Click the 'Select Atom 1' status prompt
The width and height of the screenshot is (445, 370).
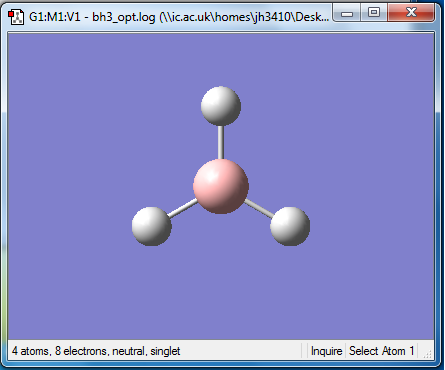[x=381, y=351]
